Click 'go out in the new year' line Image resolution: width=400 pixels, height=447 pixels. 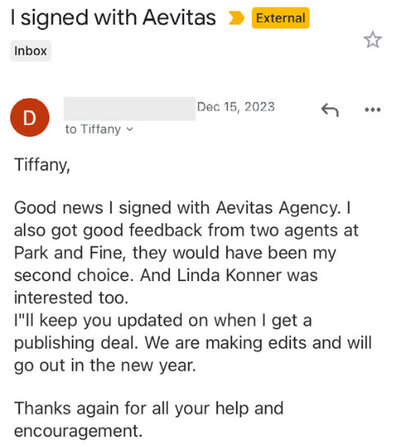point(105,365)
